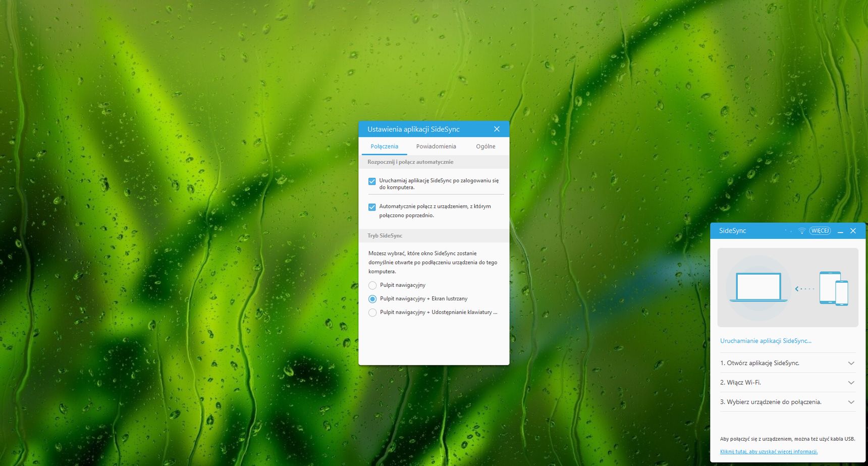Click 'Uruchamianie aplikacji SideSync...' status text
Screen dimensions: 868x466
coord(766,341)
